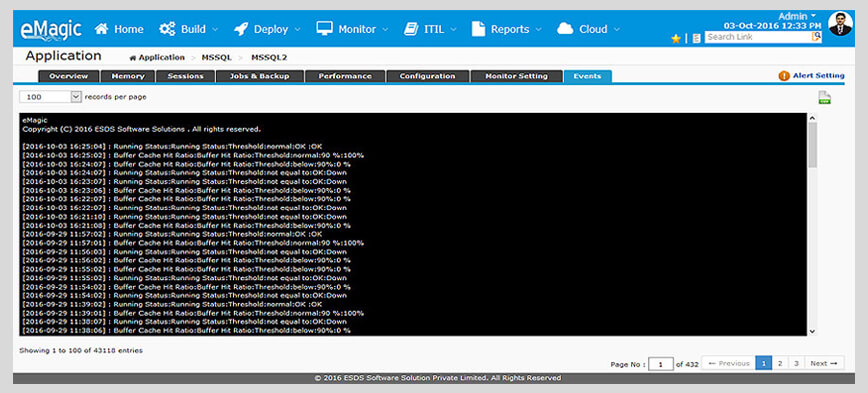Open the Admin profile avatar picture
Image resolution: width=868 pixels, height=393 pixels.
(840, 23)
